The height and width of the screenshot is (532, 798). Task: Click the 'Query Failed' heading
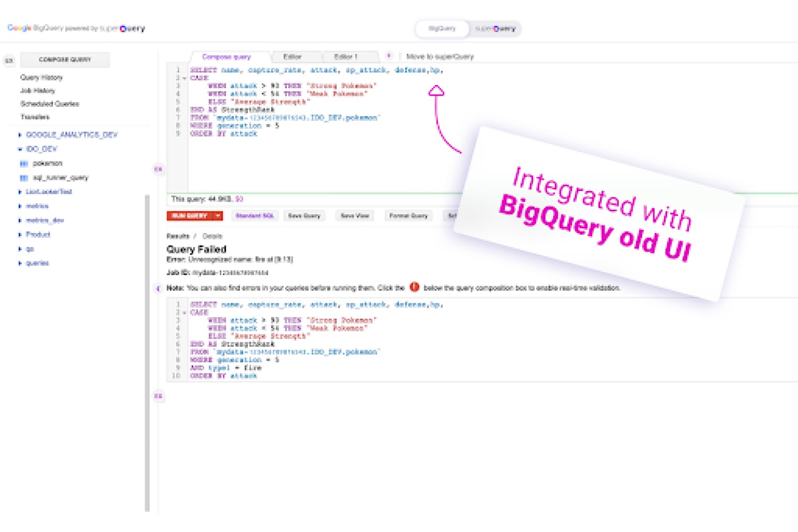[196, 249]
